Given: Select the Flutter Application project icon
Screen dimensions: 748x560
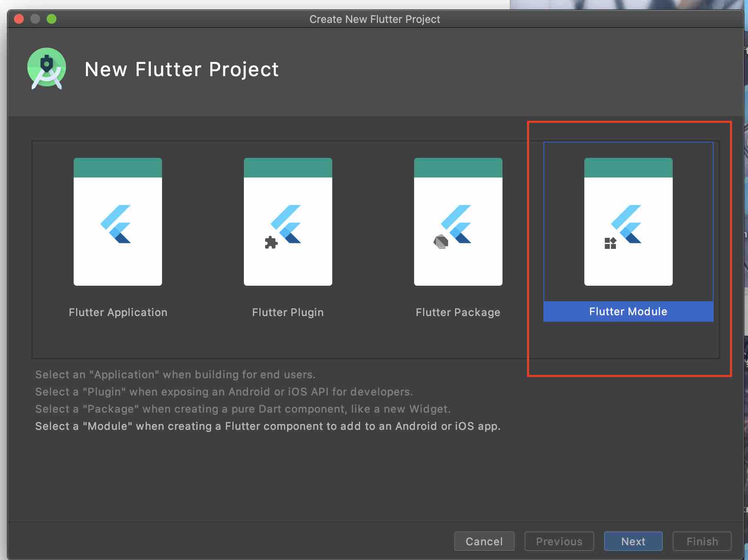Looking at the screenshot, I should click(x=118, y=221).
